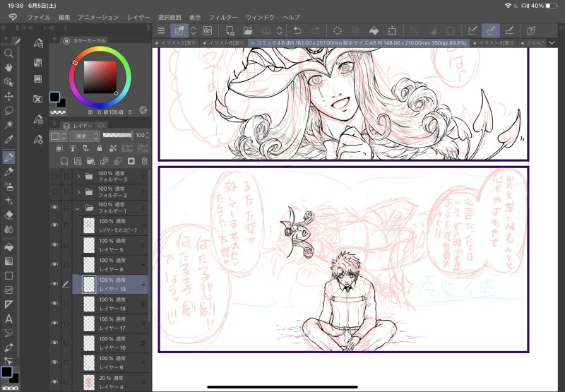Hide the フォルダー 1 folder
This screenshot has width=565, height=392.
click(54, 207)
